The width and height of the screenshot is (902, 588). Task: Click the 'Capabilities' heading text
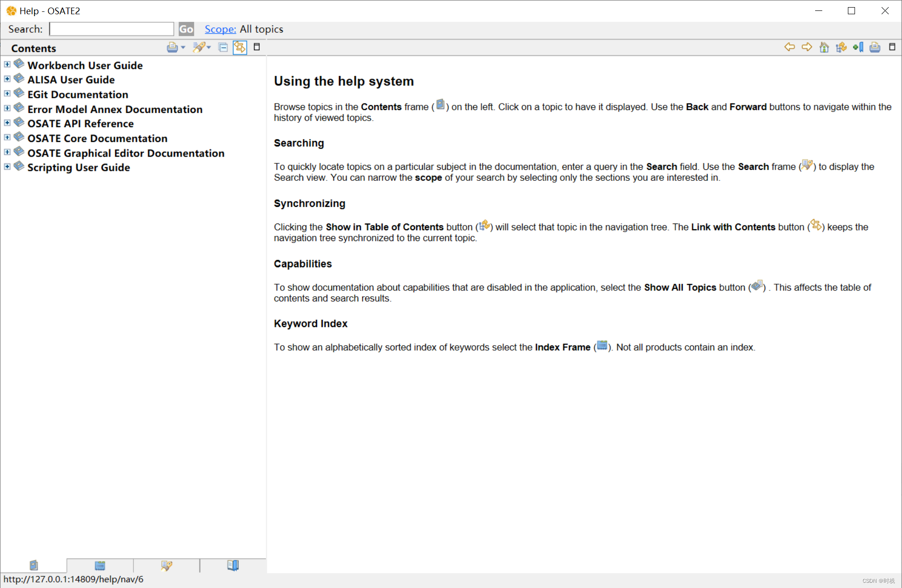pyautogui.click(x=302, y=264)
